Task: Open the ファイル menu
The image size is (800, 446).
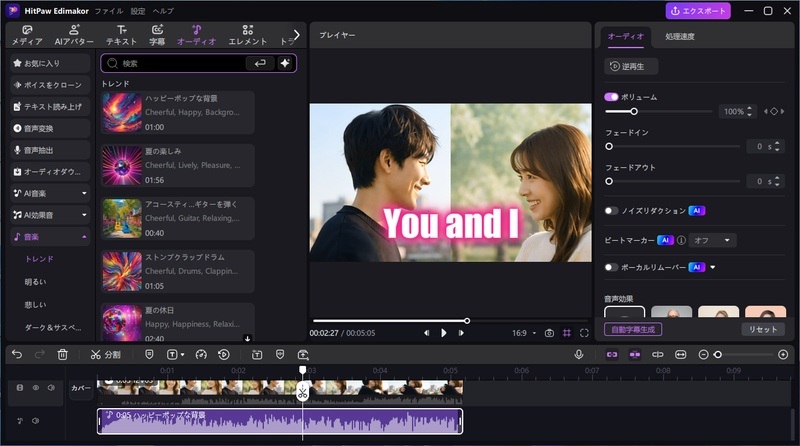Action: [109, 11]
